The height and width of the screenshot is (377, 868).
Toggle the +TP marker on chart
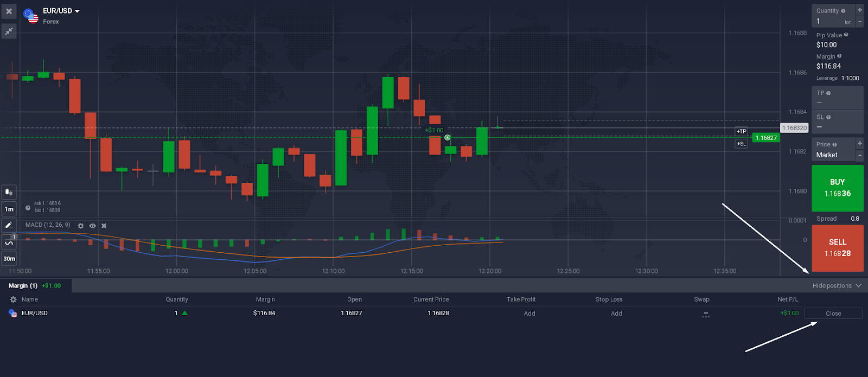pos(741,131)
